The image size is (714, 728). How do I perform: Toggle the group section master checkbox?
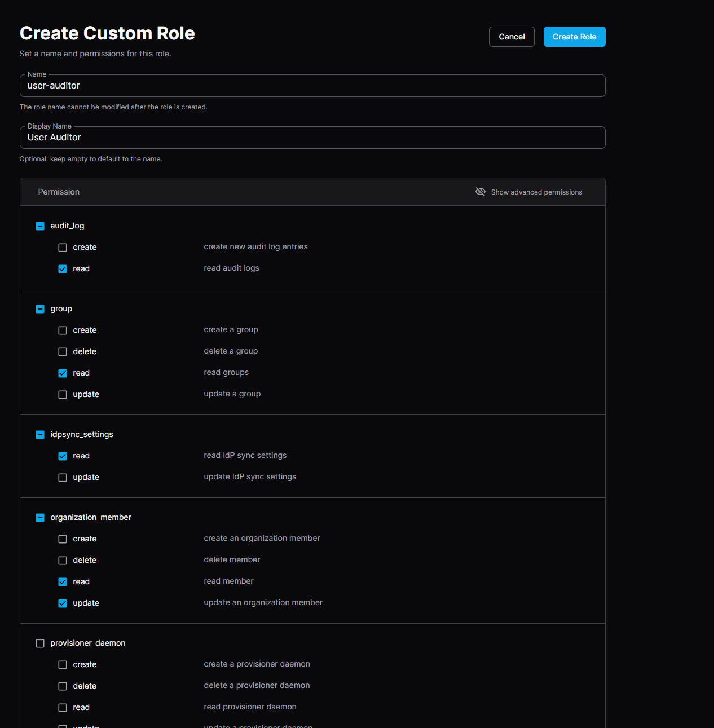[39, 308]
